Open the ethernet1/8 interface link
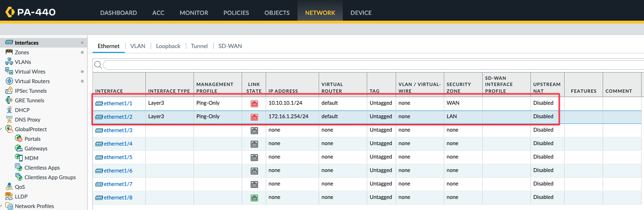Screen dimensions: 644x210 click(118, 198)
